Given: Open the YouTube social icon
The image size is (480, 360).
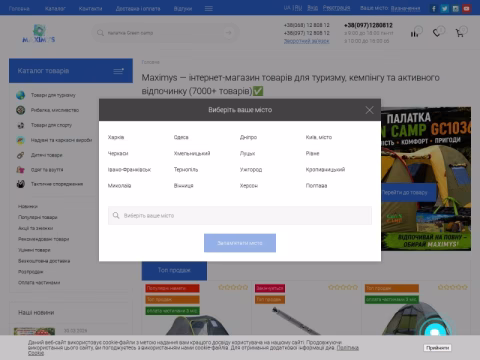Looking at the screenshot, I should 466,9.
